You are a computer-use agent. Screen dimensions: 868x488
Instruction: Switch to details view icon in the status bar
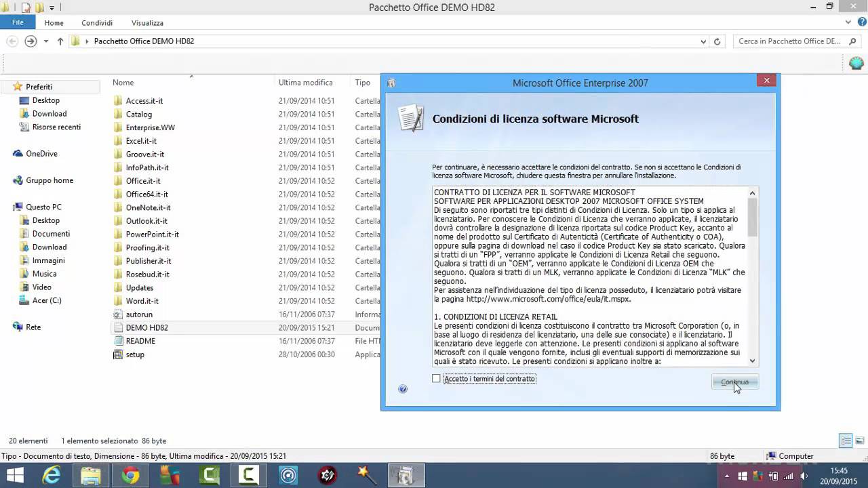(x=846, y=441)
